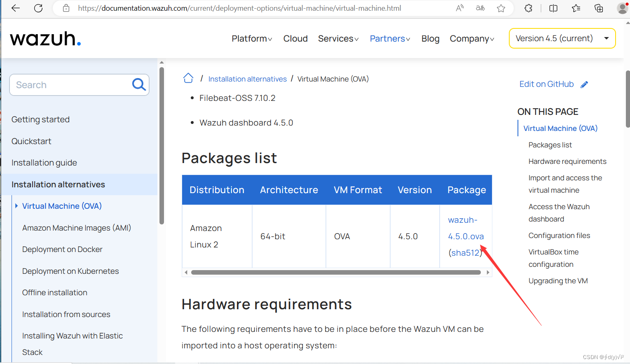The width and height of the screenshot is (630, 364).
Task: Open the Services dropdown menu
Action: pyautogui.click(x=338, y=38)
